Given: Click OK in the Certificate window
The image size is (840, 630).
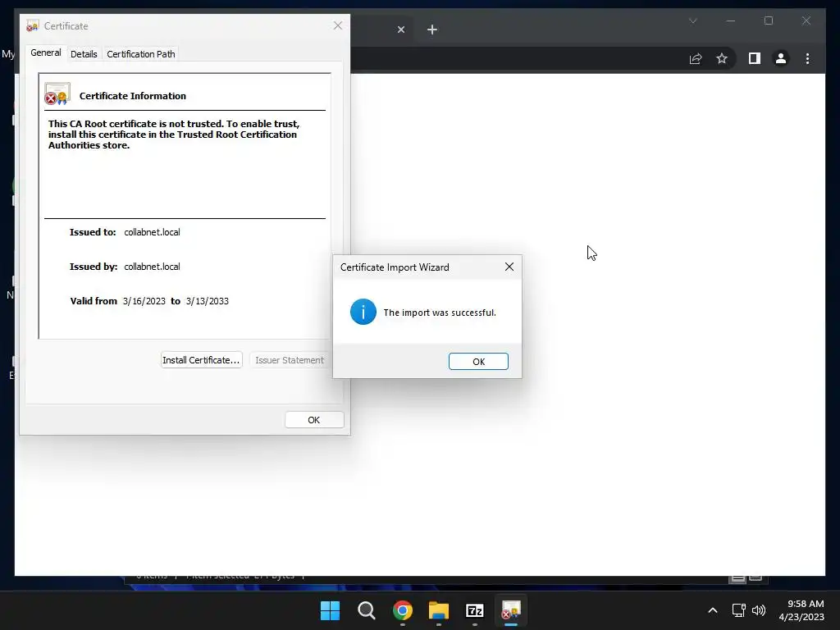Looking at the screenshot, I should (314, 420).
